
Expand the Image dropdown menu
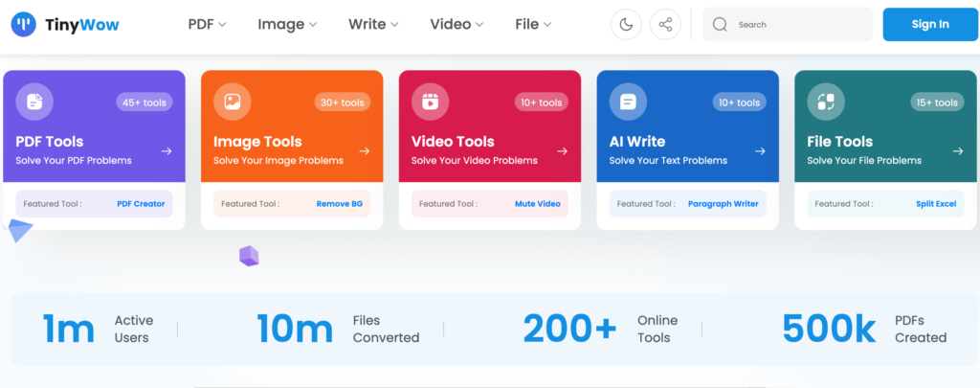click(287, 24)
